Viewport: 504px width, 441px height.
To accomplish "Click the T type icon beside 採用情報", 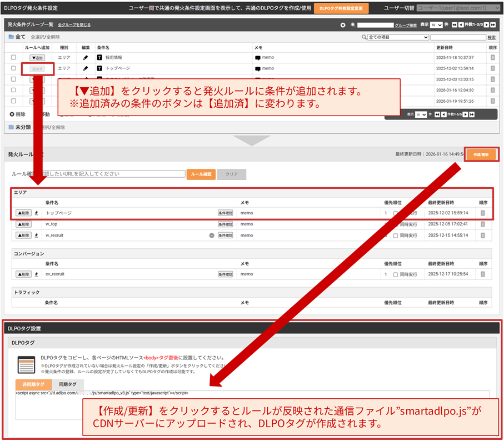I will tap(99, 58).
